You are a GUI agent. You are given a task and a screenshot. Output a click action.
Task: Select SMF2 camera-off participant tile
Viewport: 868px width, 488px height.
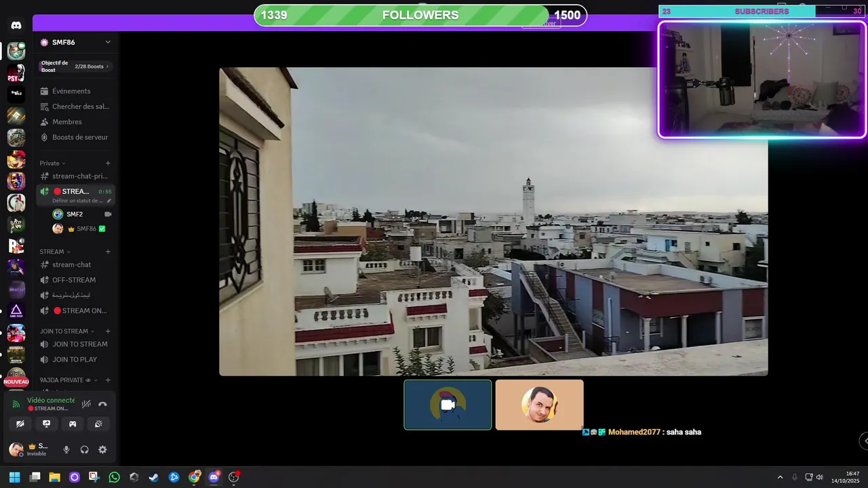click(448, 405)
